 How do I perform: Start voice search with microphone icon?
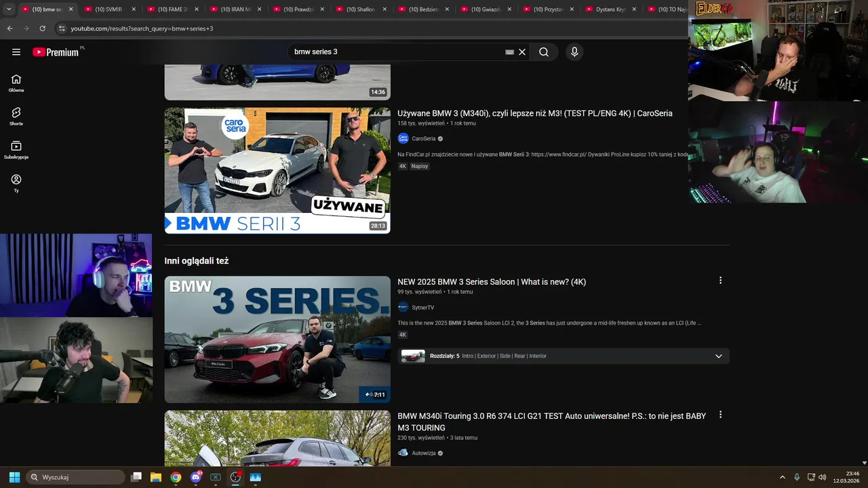tap(574, 52)
